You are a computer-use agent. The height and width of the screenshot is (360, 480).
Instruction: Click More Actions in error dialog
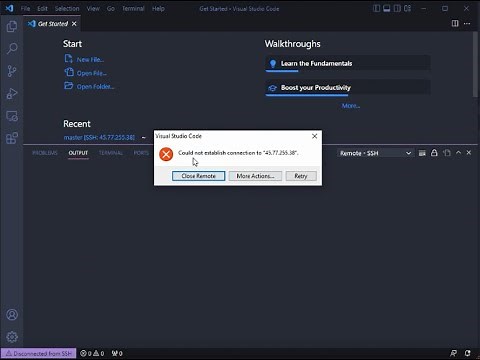click(255, 176)
